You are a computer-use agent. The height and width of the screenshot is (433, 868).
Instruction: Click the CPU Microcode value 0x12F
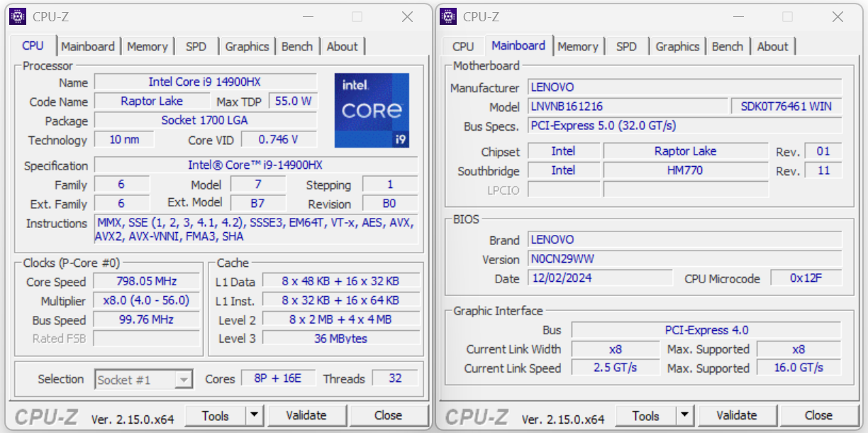806,278
